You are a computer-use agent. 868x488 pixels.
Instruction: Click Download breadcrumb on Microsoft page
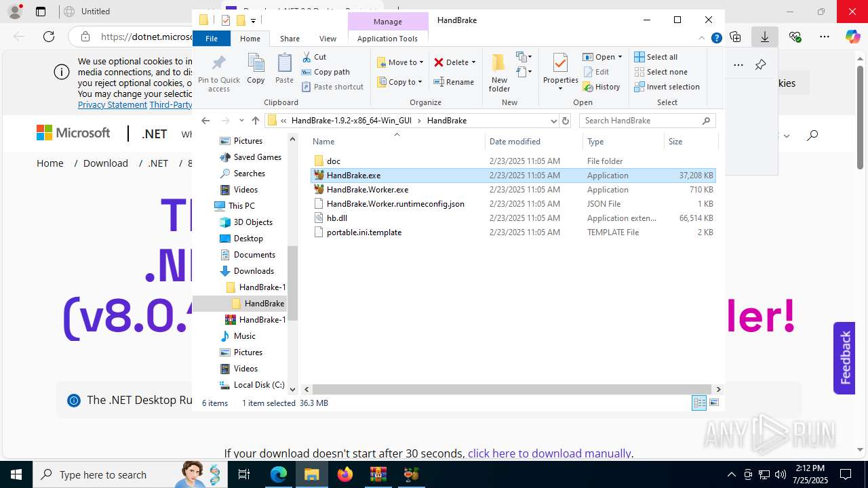coord(106,163)
